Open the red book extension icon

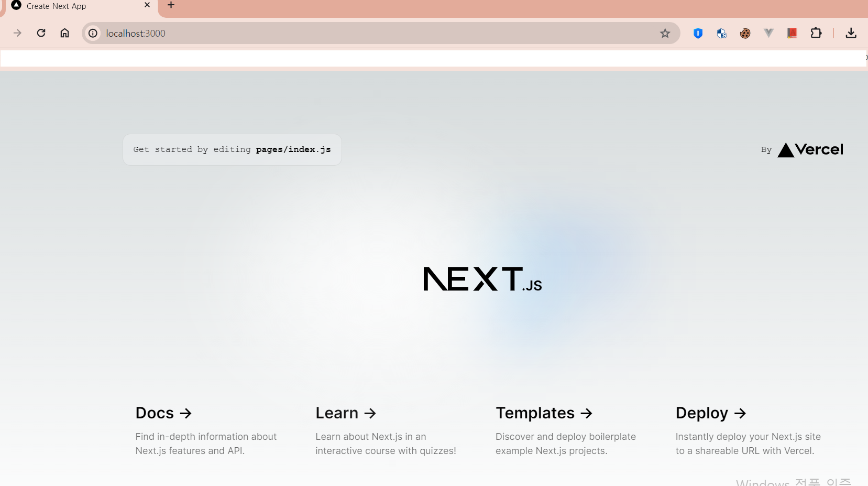792,33
